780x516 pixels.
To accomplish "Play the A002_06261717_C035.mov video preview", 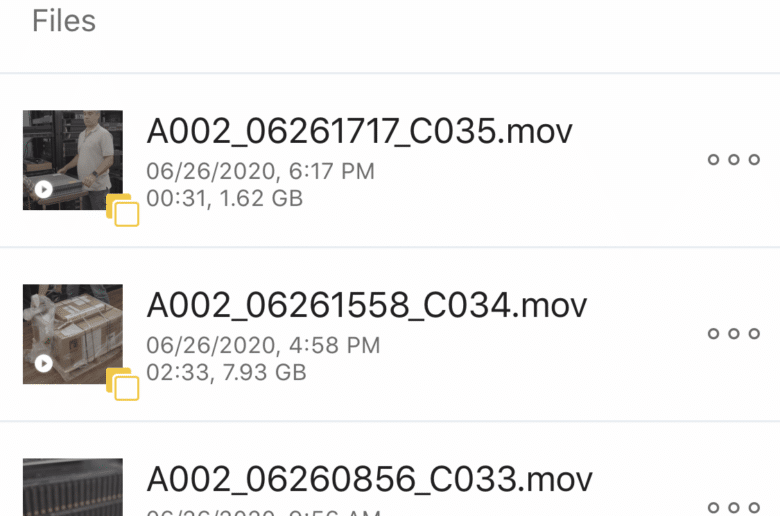I will 44,189.
